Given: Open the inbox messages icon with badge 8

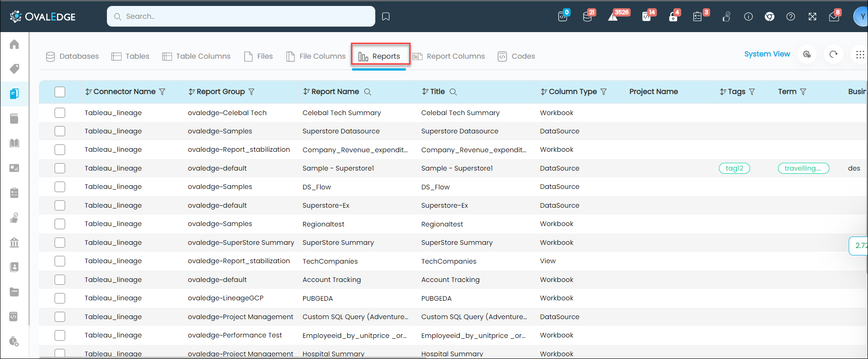Looking at the screenshot, I should point(834,17).
